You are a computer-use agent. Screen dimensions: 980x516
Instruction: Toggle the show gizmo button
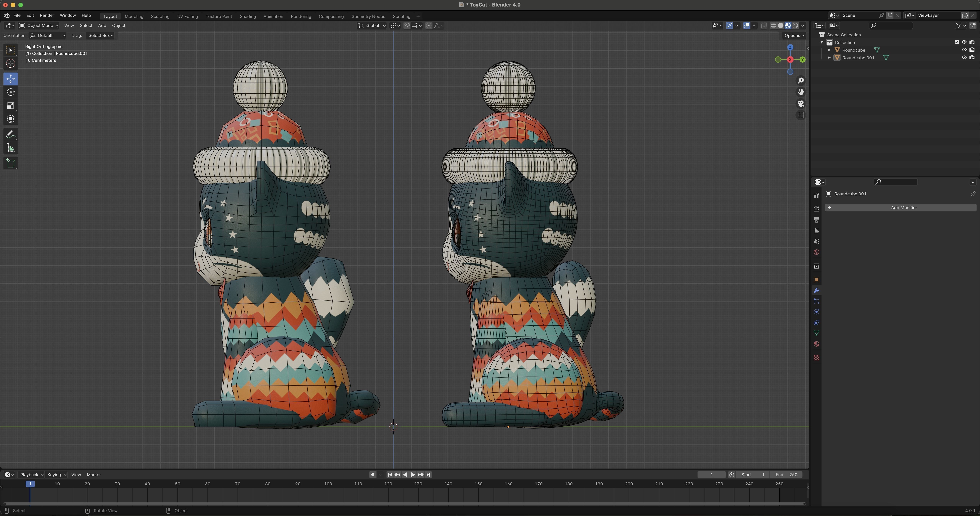(x=729, y=25)
